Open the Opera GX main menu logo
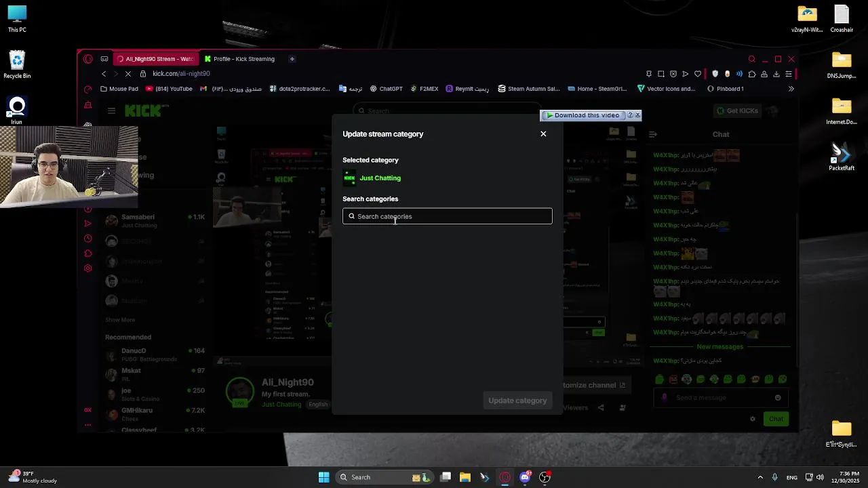 pos(88,59)
